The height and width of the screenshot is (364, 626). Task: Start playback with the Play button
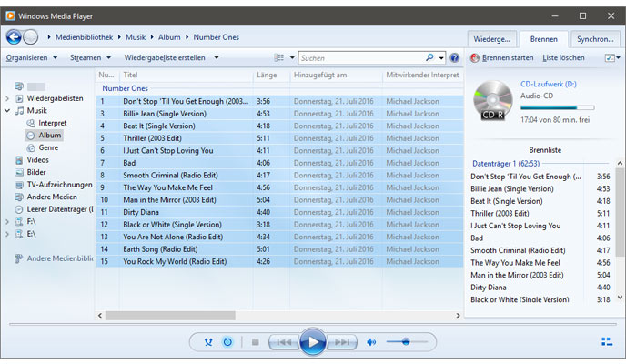313,342
